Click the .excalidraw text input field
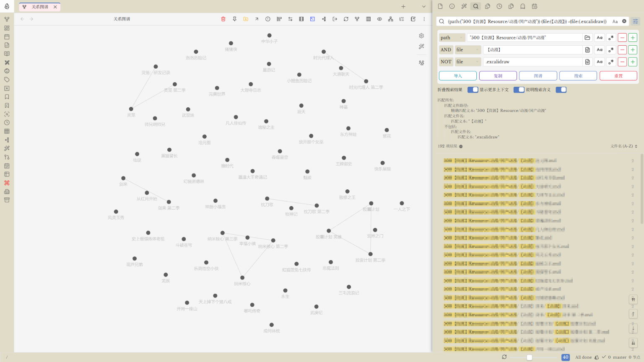The image size is (644, 362). point(532,62)
